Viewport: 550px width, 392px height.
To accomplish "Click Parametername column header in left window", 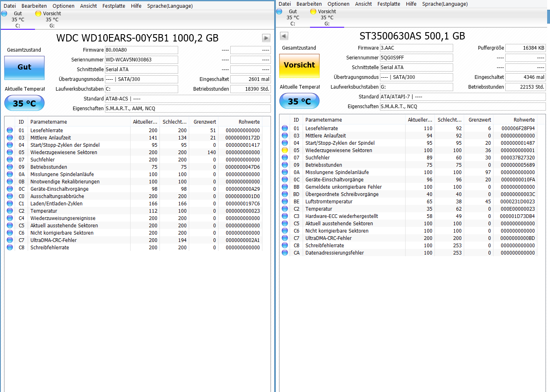I will pyautogui.click(x=79, y=122).
